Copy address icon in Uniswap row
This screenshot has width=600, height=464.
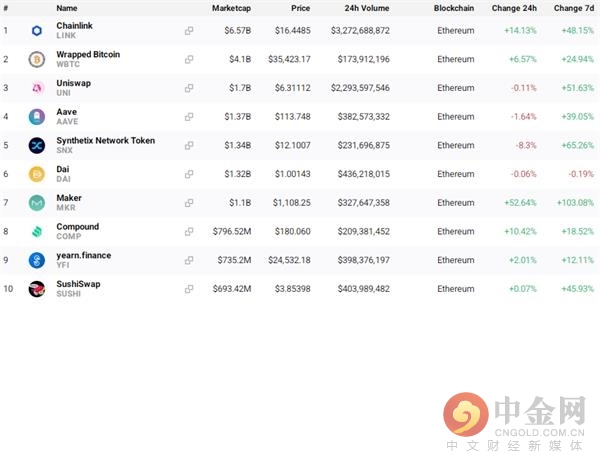click(189, 88)
